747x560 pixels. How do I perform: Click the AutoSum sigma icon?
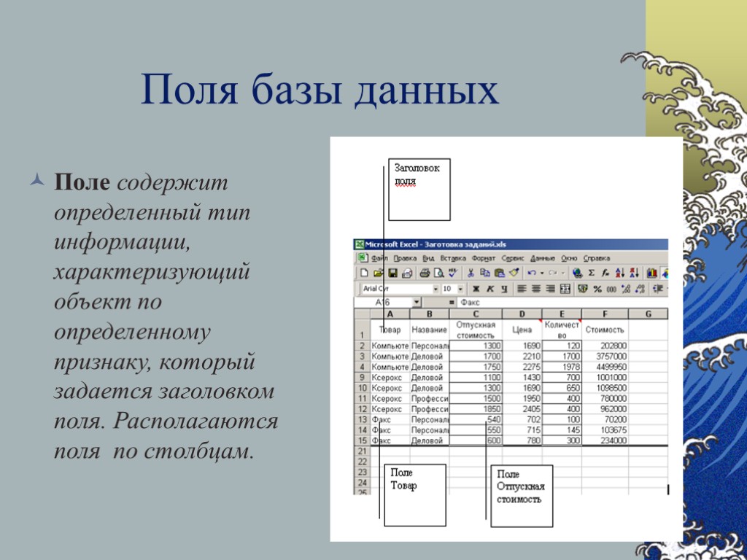click(x=591, y=273)
